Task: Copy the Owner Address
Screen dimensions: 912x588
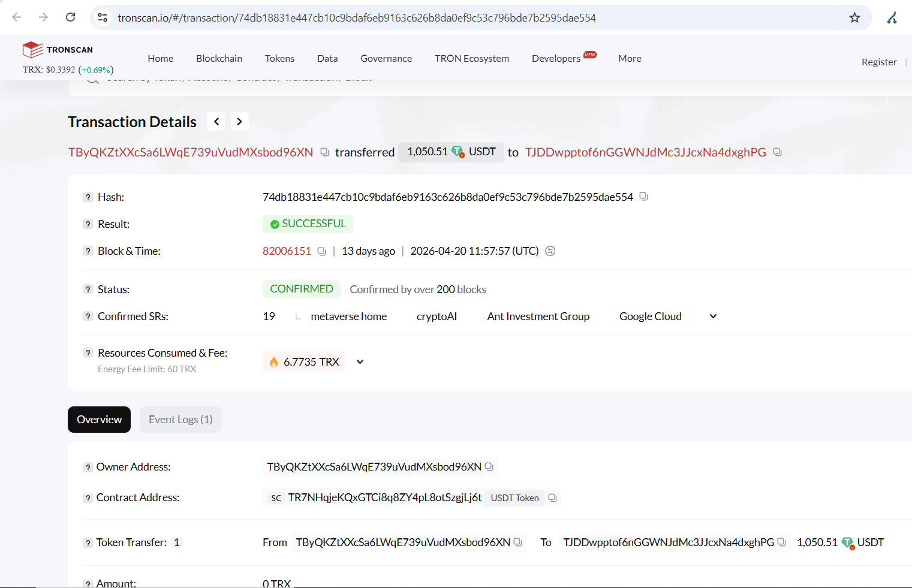Action: pos(489,467)
